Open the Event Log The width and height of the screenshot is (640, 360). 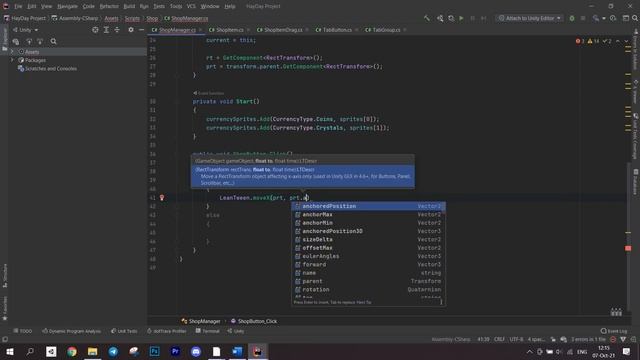tap(614, 331)
